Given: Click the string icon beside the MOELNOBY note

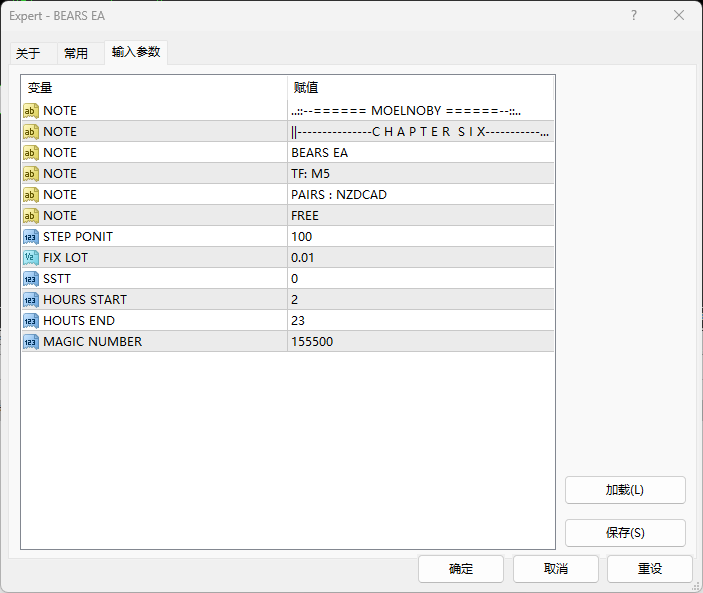Looking at the screenshot, I should click(31, 111).
